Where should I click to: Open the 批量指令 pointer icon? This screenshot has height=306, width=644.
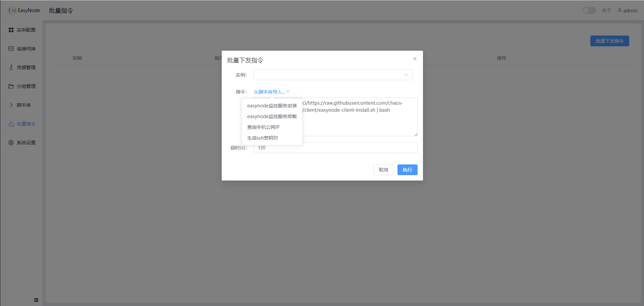[11, 124]
